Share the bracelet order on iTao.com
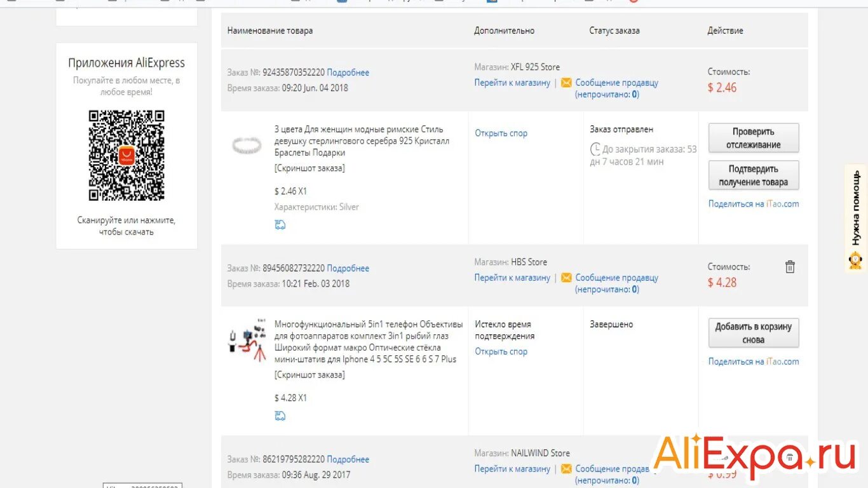The width and height of the screenshot is (868, 488). pyautogui.click(x=754, y=204)
